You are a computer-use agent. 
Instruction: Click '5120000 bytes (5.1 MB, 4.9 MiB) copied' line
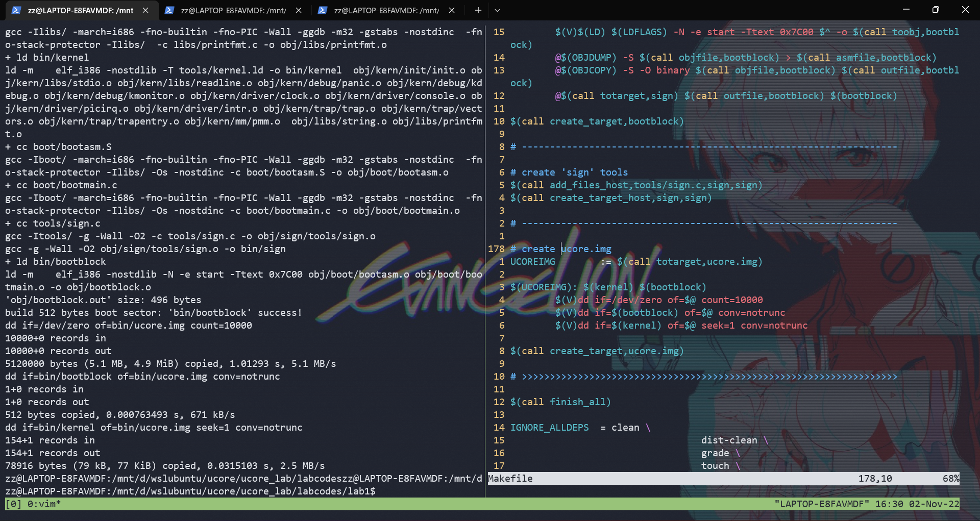tap(170, 364)
